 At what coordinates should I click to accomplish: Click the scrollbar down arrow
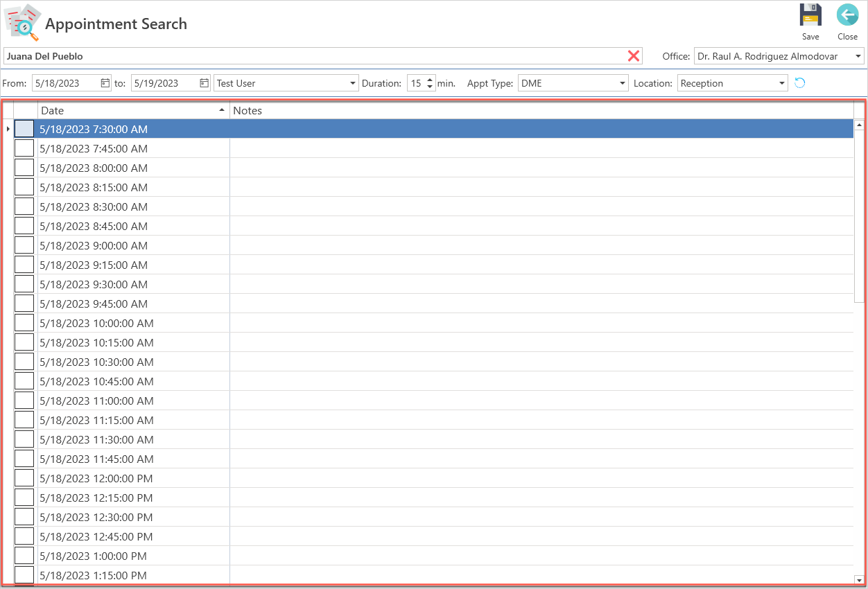point(859,579)
